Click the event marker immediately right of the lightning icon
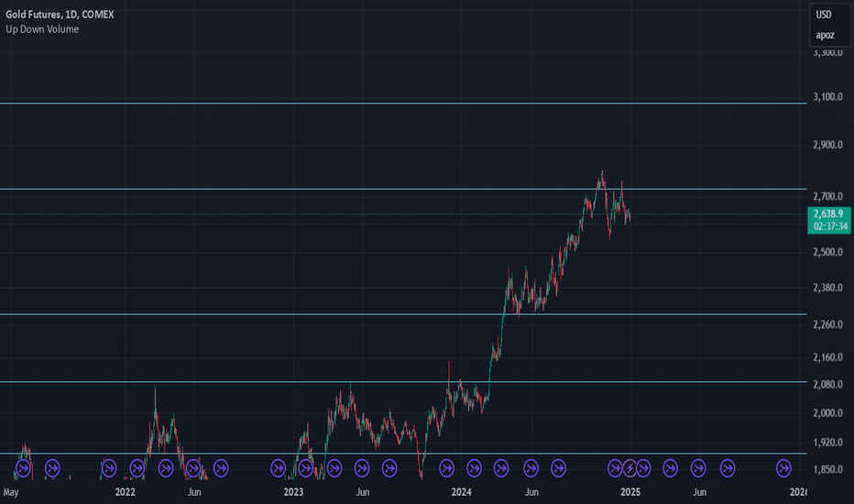Screen dimensions: 854x504 [643, 468]
